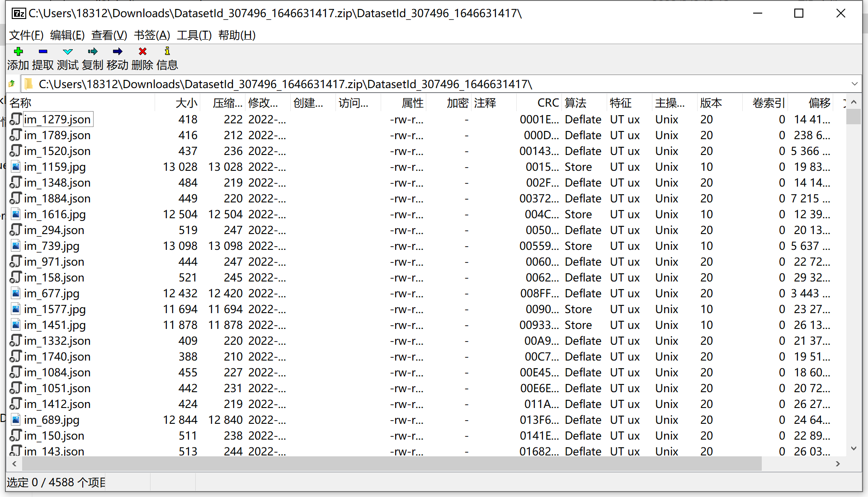Select the im_677.jpg image file icon
The height and width of the screenshot is (497, 868).
pos(15,293)
